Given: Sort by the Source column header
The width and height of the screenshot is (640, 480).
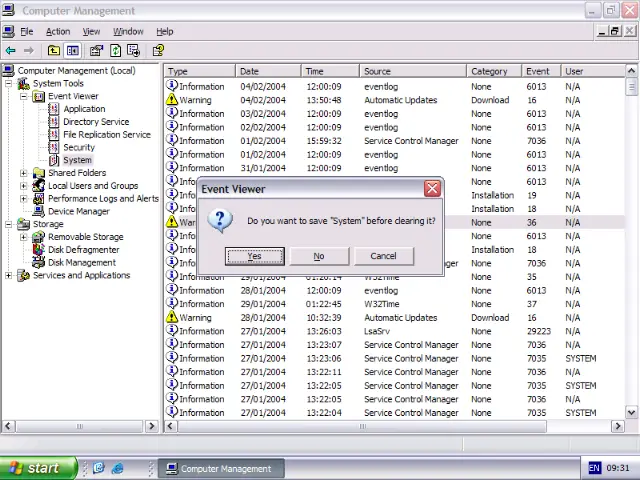Looking at the screenshot, I should click(x=413, y=71).
